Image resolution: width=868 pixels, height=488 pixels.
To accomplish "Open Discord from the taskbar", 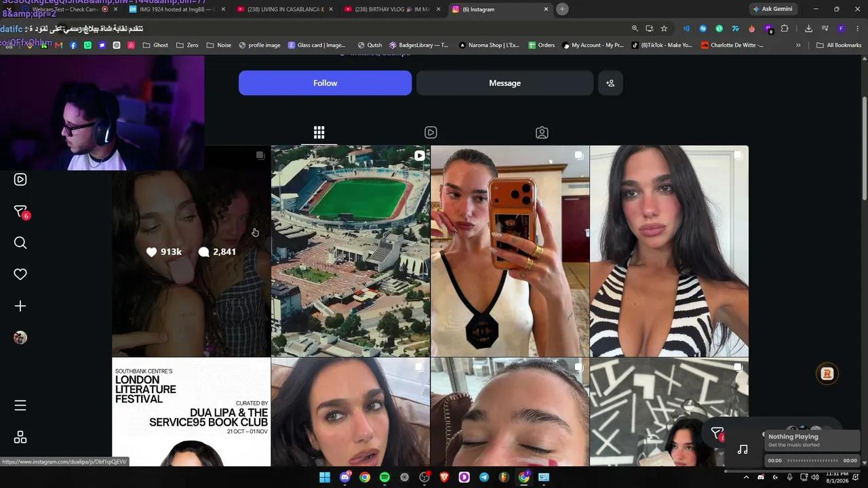I will 344,477.
